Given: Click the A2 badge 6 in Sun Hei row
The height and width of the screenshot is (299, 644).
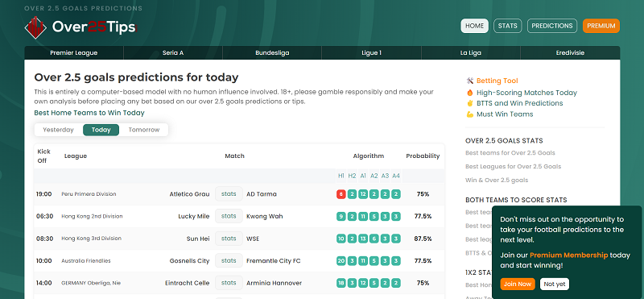Looking at the screenshot, I should coord(374,239).
